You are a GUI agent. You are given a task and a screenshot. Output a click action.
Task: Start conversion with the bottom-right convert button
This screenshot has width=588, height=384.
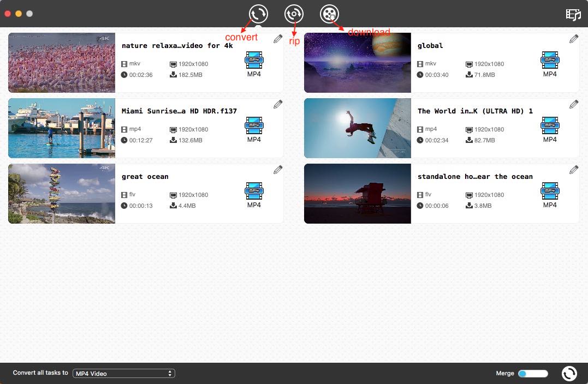pyautogui.click(x=569, y=373)
